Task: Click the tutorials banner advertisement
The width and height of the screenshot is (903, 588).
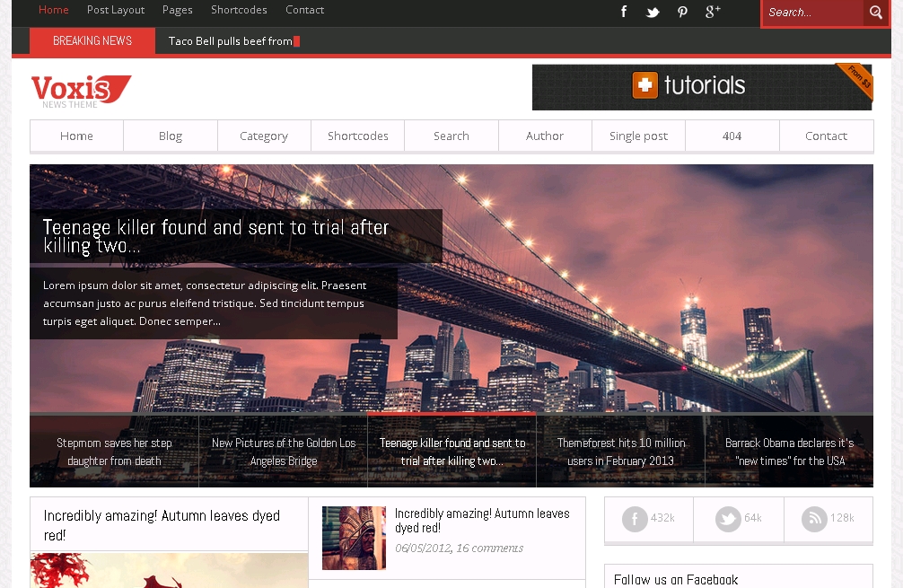Action: tap(701, 87)
